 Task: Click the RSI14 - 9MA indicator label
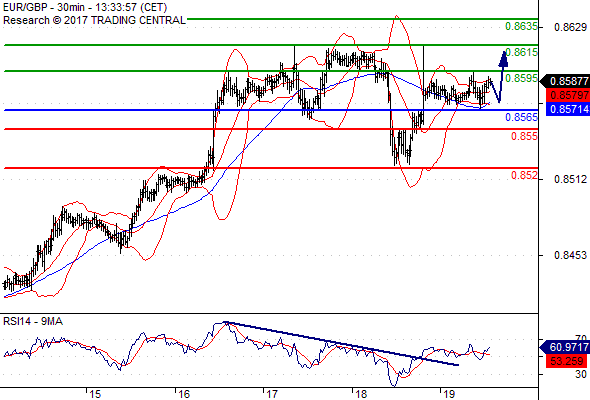33,322
